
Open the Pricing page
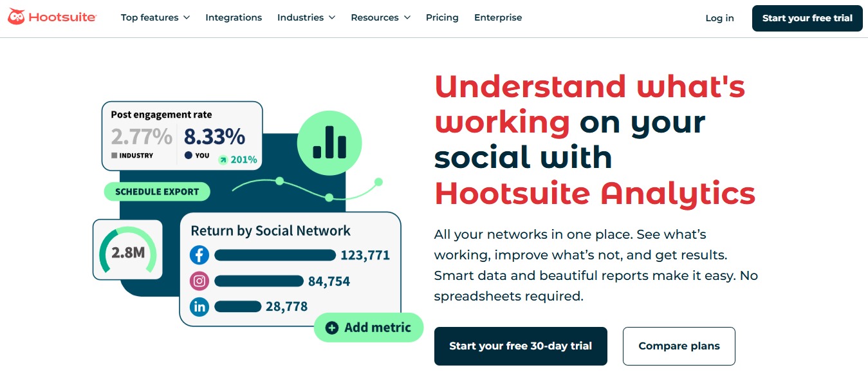(x=442, y=17)
